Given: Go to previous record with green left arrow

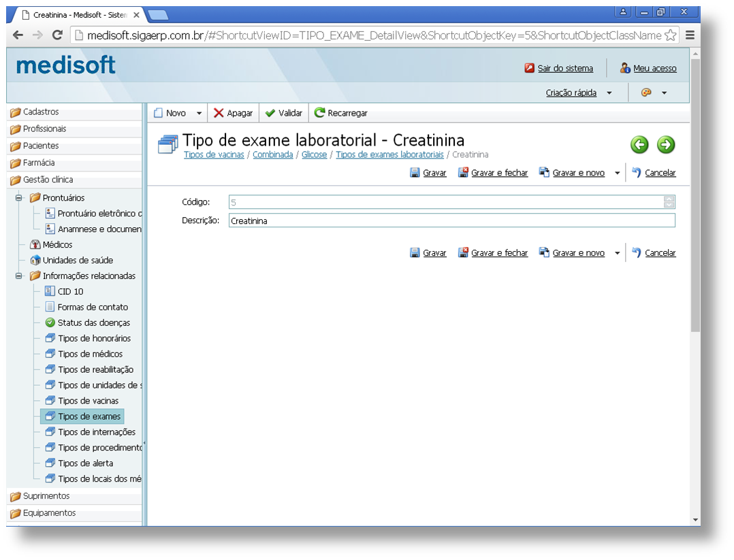Looking at the screenshot, I should (x=639, y=144).
